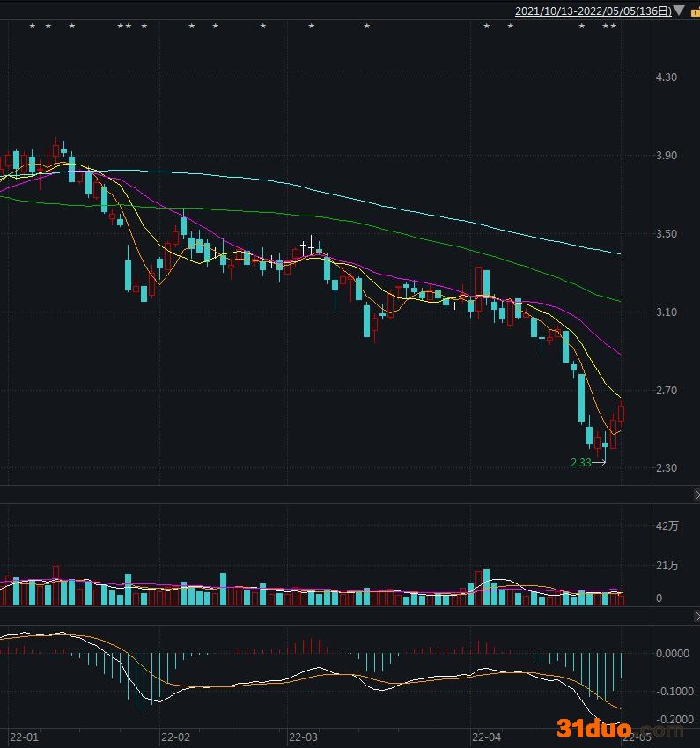700x748 pixels.
Task: Click the 42万 volume axis label
Action: (667, 526)
